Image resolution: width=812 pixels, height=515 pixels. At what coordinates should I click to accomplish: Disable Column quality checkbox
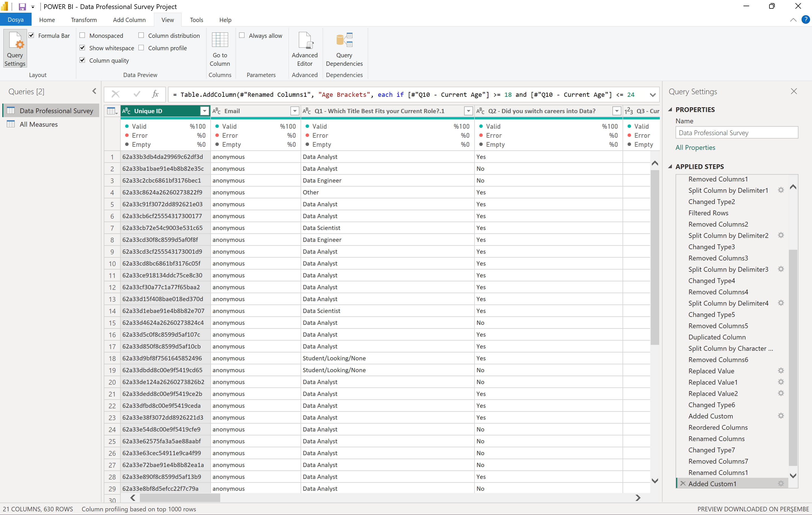pyautogui.click(x=82, y=60)
